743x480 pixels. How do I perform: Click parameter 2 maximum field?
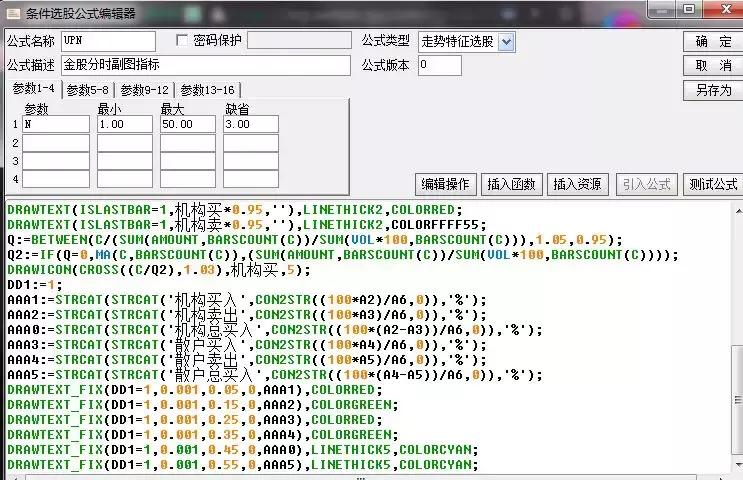[x=188, y=143]
